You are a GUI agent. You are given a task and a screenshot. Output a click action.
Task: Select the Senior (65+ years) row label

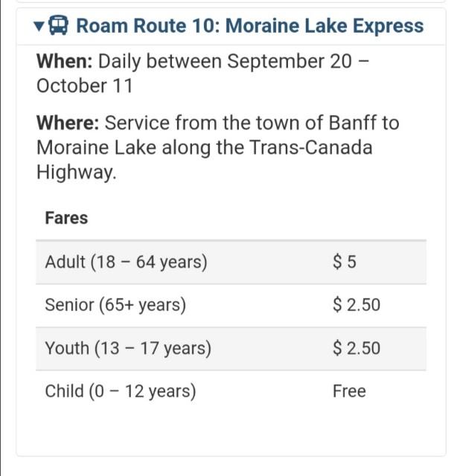115,305
